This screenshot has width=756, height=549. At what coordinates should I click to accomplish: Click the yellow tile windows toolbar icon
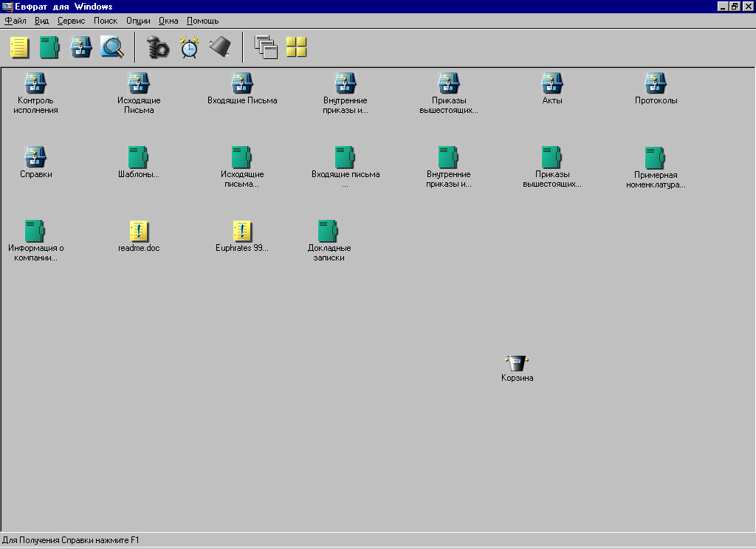[297, 47]
